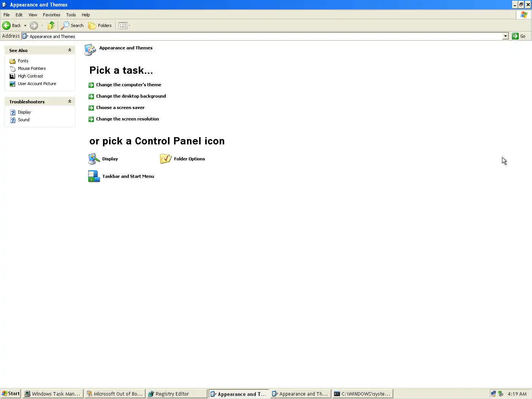Open the Folder Options label link

click(x=190, y=159)
